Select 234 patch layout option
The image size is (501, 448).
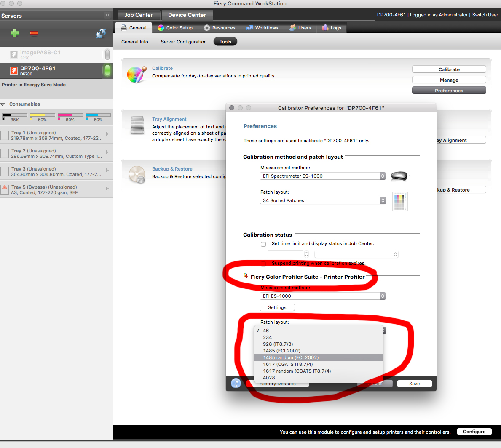tap(318, 337)
